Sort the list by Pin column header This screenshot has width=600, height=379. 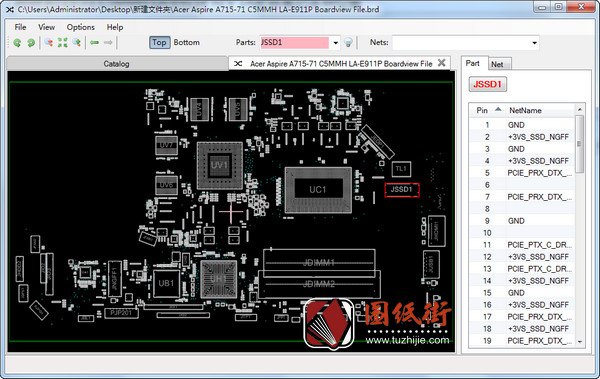pyautogui.click(x=486, y=110)
